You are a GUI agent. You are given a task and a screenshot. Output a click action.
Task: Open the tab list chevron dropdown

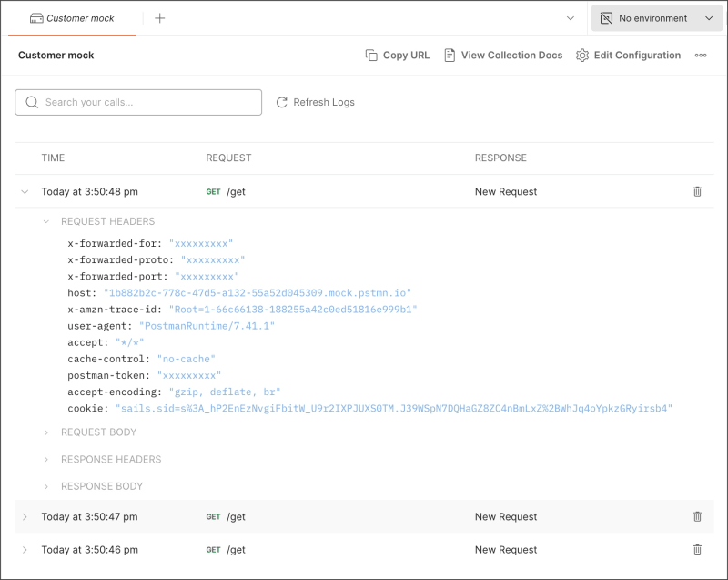[x=571, y=18]
